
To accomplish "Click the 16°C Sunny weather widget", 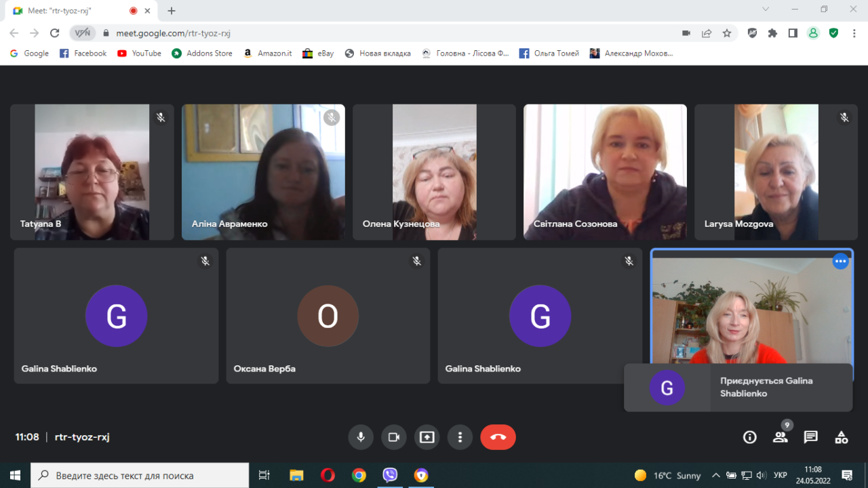I will coord(667,475).
